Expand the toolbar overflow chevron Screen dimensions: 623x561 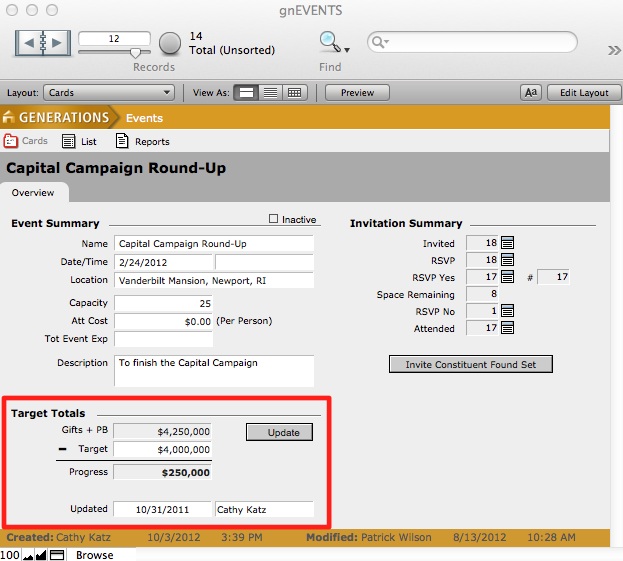(613, 51)
